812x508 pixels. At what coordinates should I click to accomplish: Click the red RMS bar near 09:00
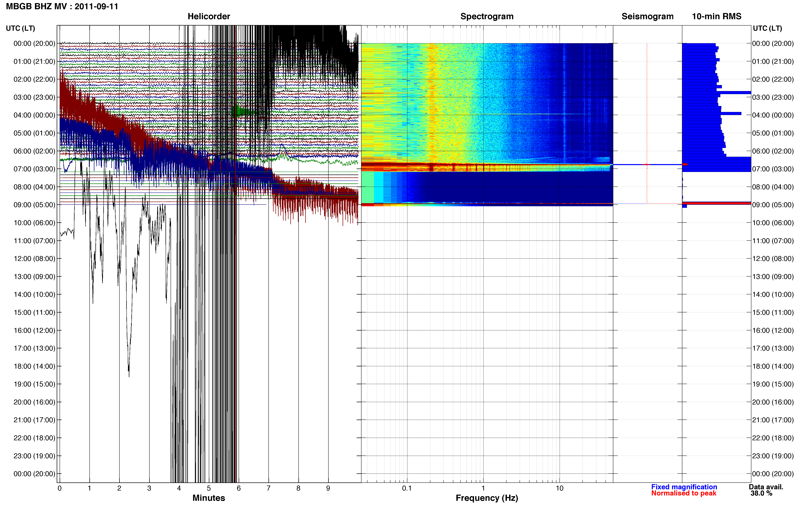[716, 203]
